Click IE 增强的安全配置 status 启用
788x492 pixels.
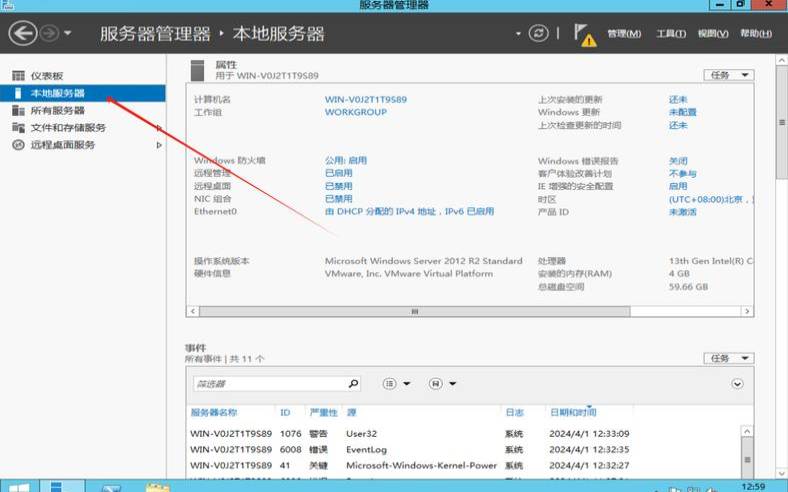click(x=678, y=186)
